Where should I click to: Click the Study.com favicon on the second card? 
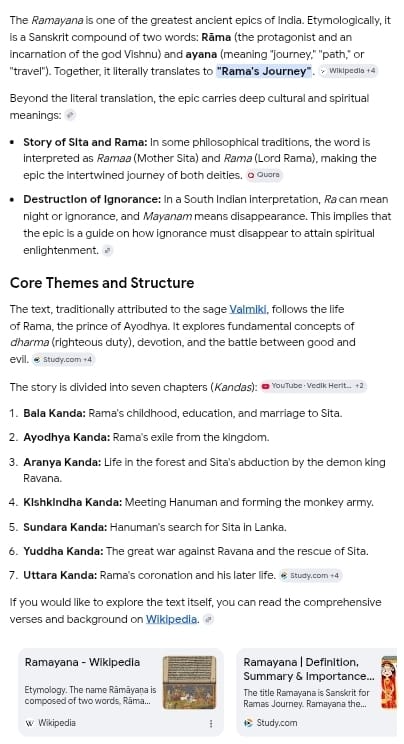[248, 723]
